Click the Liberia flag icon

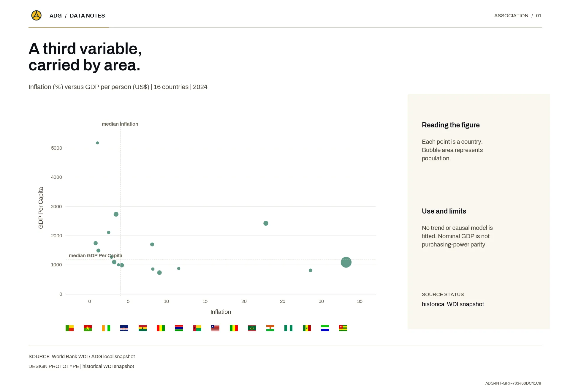click(215, 328)
